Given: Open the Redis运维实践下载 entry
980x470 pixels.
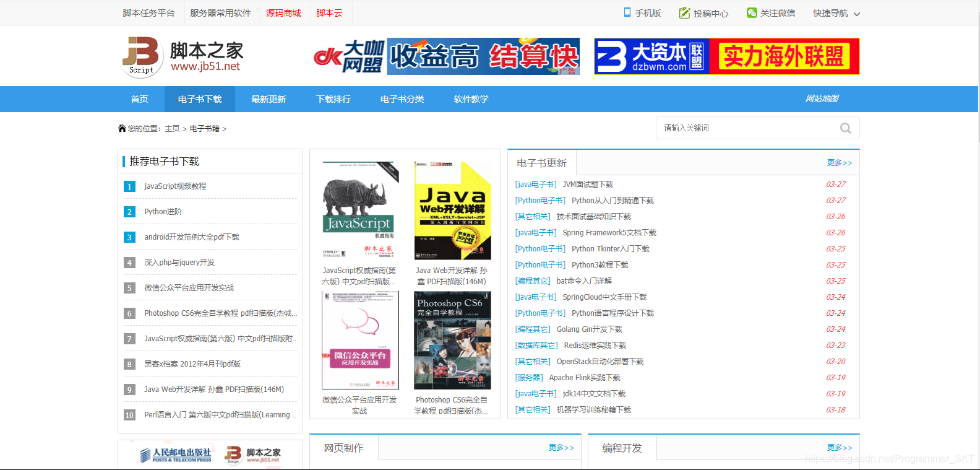Looking at the screenshot, I should click(595, 346).
